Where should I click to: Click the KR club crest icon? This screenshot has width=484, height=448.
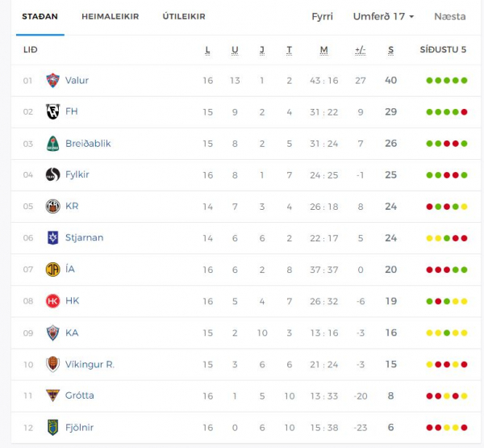click(x=52, y=207)
